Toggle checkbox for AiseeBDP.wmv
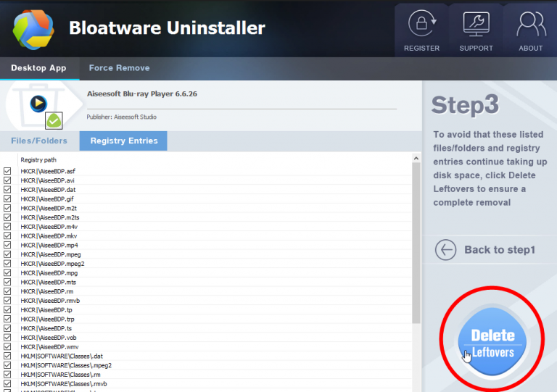This screenshot has height=392, width=557. point(7,346)
